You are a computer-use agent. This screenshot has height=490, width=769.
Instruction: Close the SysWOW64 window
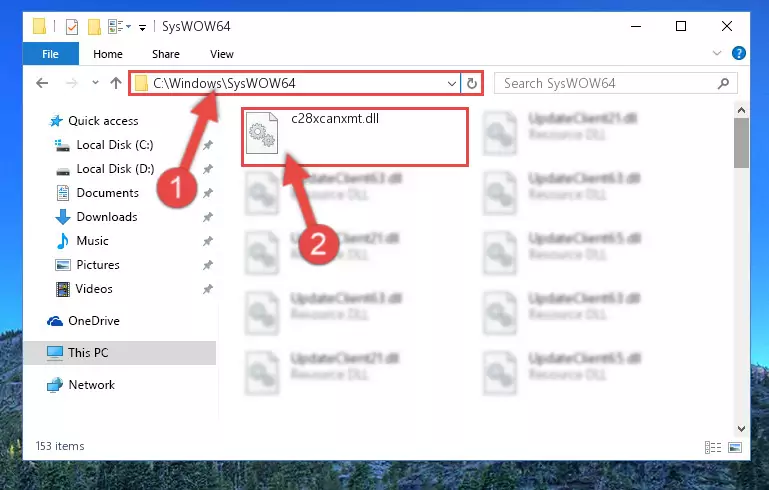coord(727,26)
